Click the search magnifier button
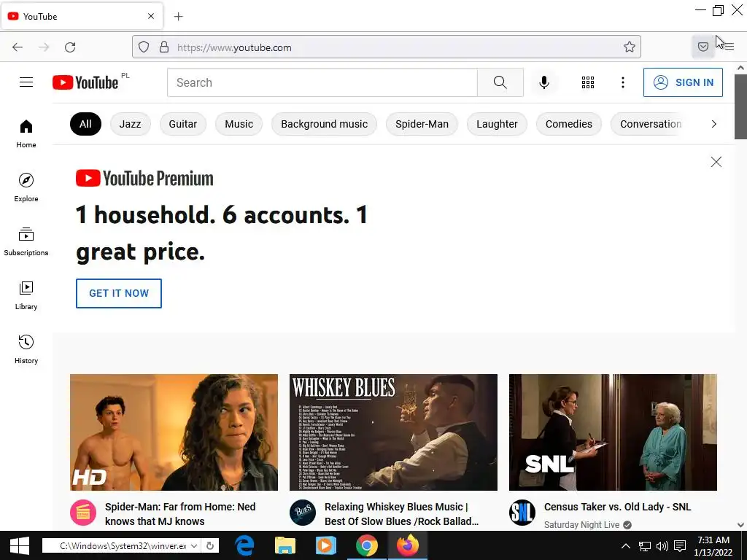Screen dimensions: 747x560 click(500, 82)
